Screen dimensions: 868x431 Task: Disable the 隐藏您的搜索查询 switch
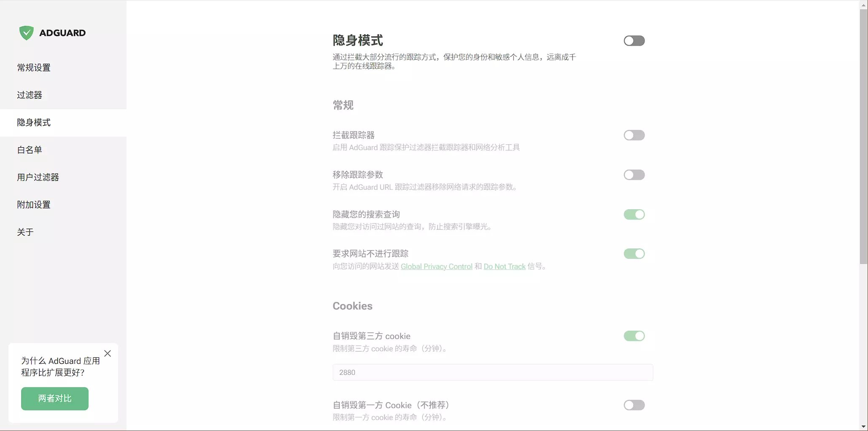(x=634, y=215)
